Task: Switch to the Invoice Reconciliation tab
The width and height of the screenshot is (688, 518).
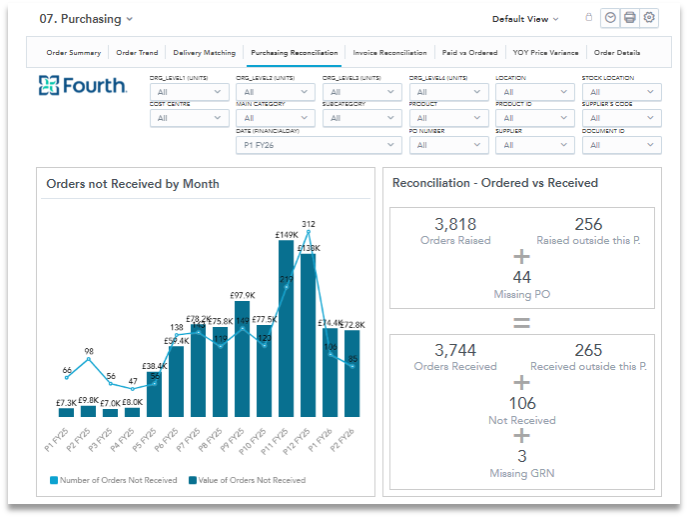Action: [x=390, y=53]
